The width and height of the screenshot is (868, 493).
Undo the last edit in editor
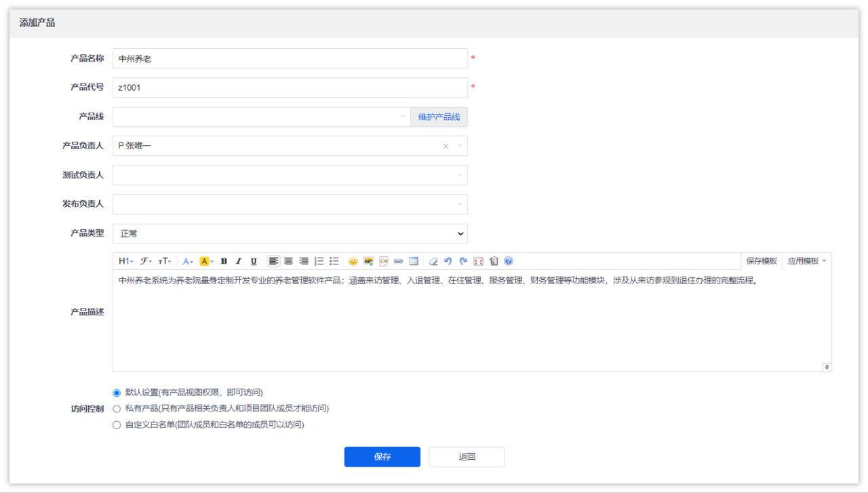[x=448, y=261]
